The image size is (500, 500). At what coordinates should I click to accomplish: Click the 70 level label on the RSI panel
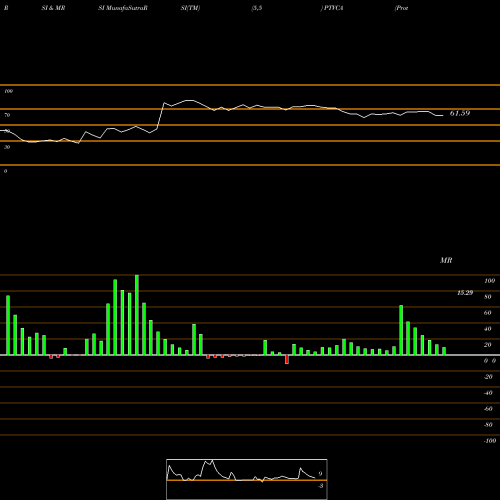click(x=7, y=115)
